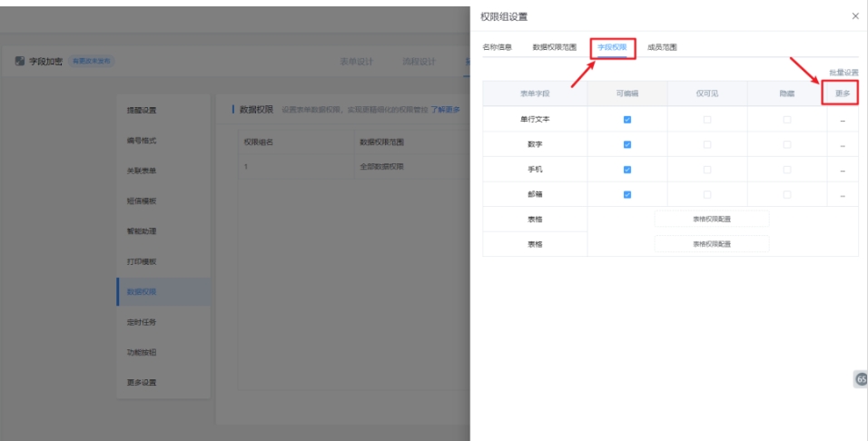The height and width of the screenshot is (441, 868).
Task: Select the 字段权限 tab
Action: [612, 46]
